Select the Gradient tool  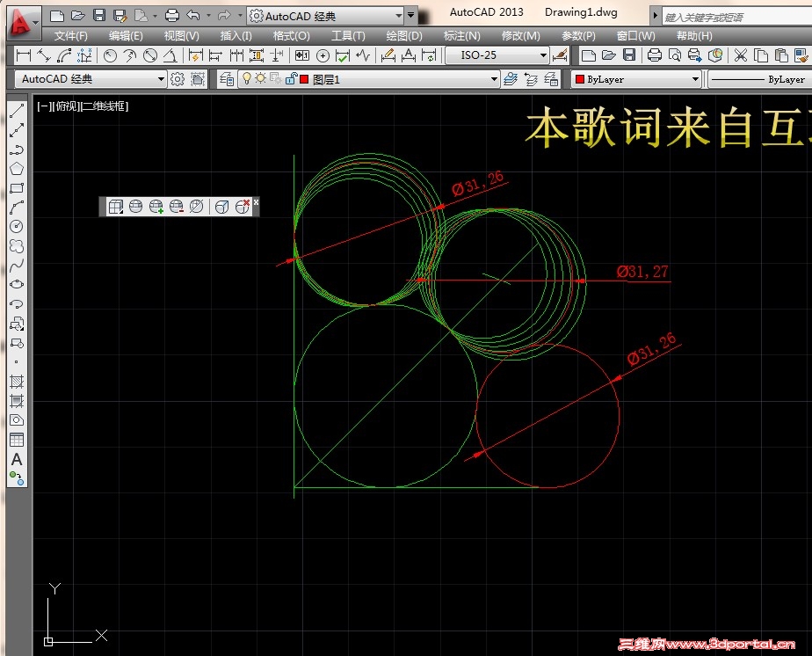pyautogui.click(x=17, y=401)
